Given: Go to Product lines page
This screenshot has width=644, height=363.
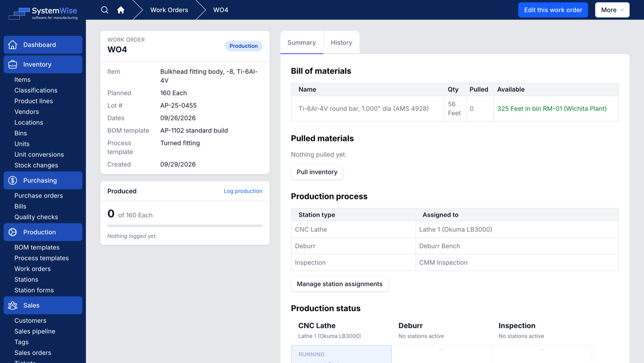Looking at the screenshot, I should [x=34, y=101].
